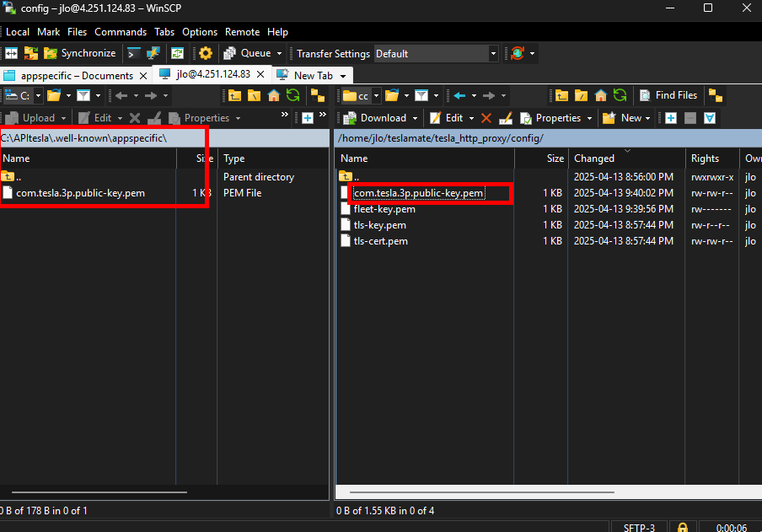This screenshot has width=762, height=532.
Task: Go back in the remote panel
Action: pyautogui.click(x=459, y=96)
